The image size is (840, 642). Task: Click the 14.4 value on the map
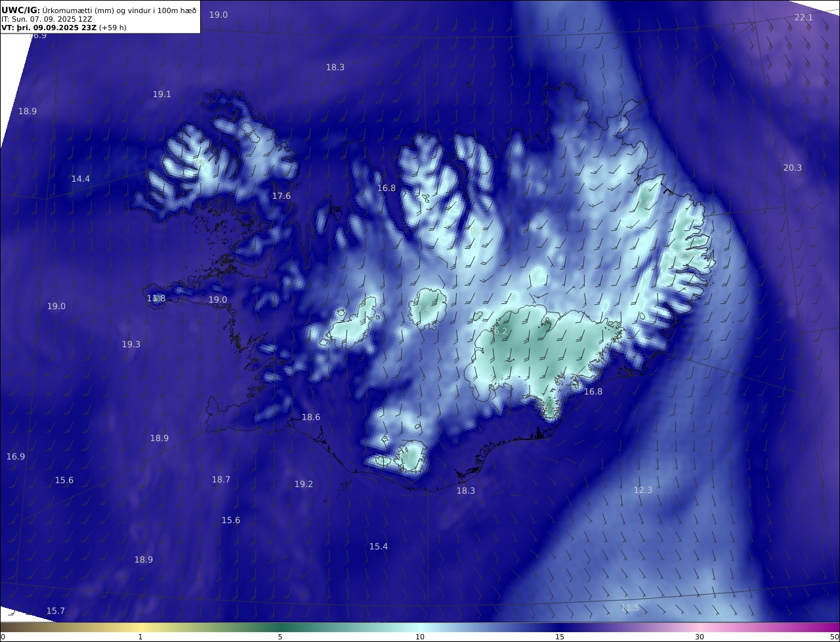[81, 179]
